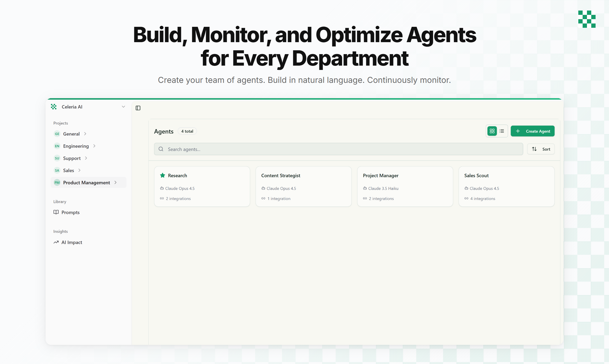Click the Celeria AI checkered logo in sidebar
The width and height of the screenshot is (609, 364).
54,107
